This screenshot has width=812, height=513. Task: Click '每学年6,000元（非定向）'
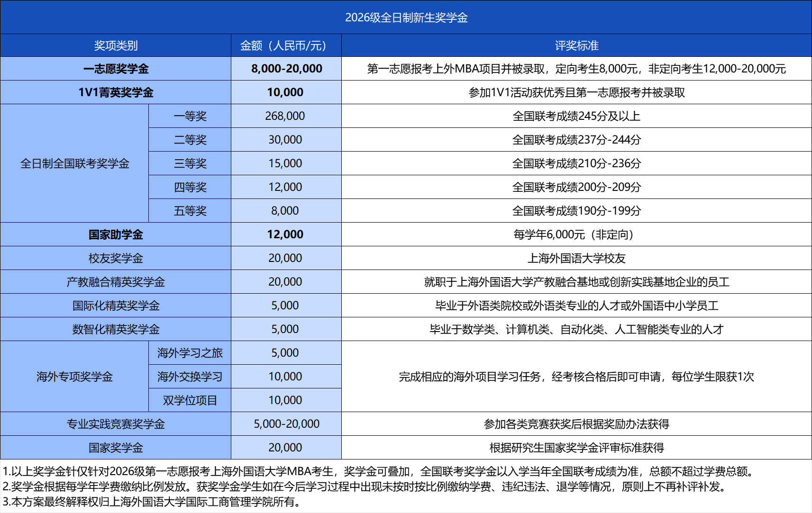576,234
